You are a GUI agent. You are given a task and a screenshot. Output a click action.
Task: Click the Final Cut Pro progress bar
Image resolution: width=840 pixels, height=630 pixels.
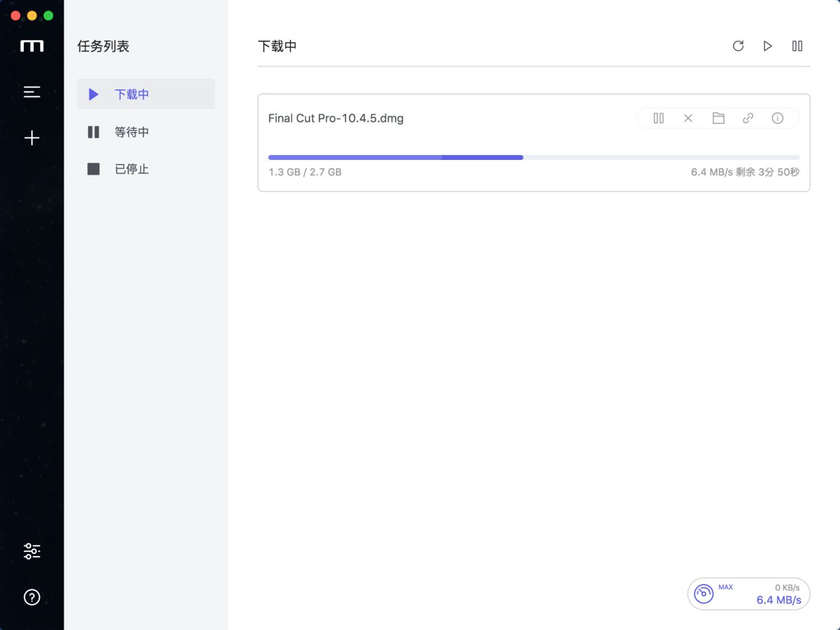(x=534, y=157)
